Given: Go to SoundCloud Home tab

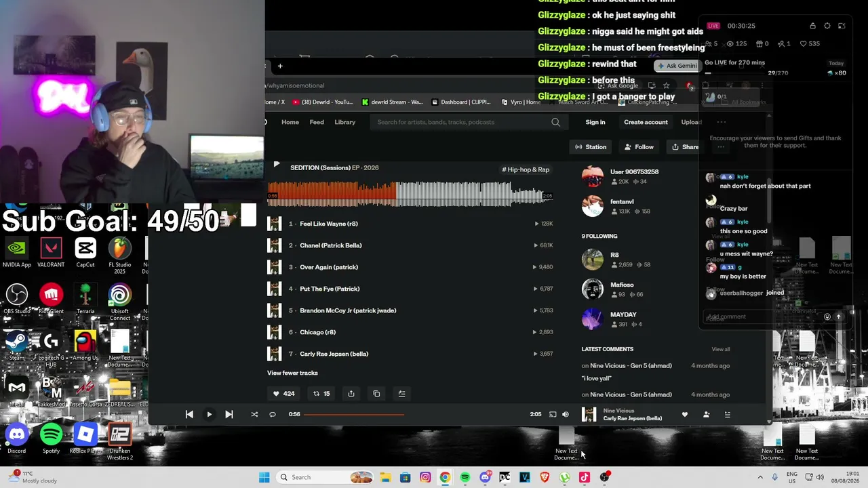Looking at the screenshot, I should [290, 122].
